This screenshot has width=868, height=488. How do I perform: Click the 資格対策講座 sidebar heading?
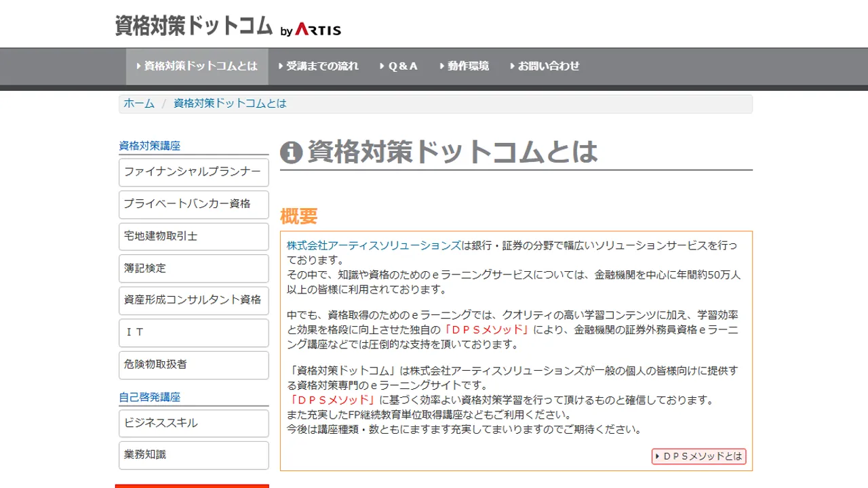click(150, 146)
